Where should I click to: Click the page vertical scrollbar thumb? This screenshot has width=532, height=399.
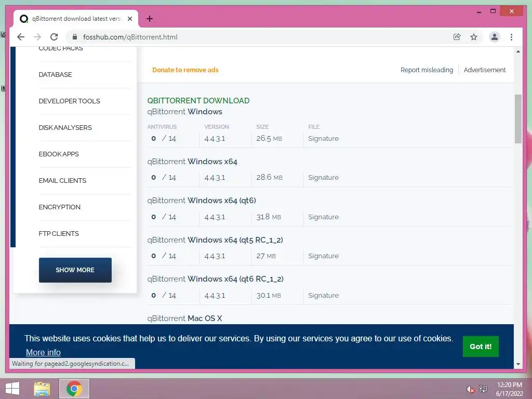(x=518, y=119)
